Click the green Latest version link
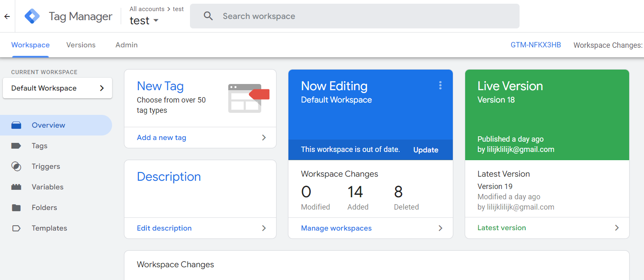Screen dimensions: 644x280 click(501, 228)
